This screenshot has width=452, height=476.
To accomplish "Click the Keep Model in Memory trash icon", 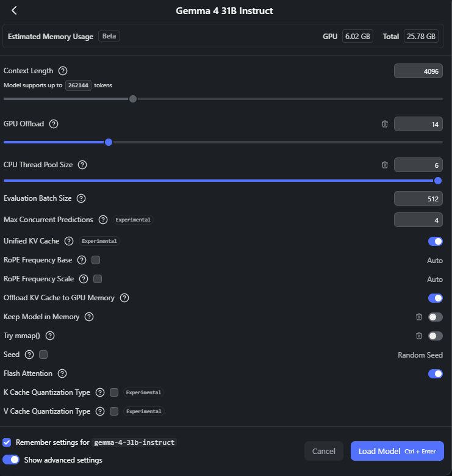I will [x=419, y=317].
